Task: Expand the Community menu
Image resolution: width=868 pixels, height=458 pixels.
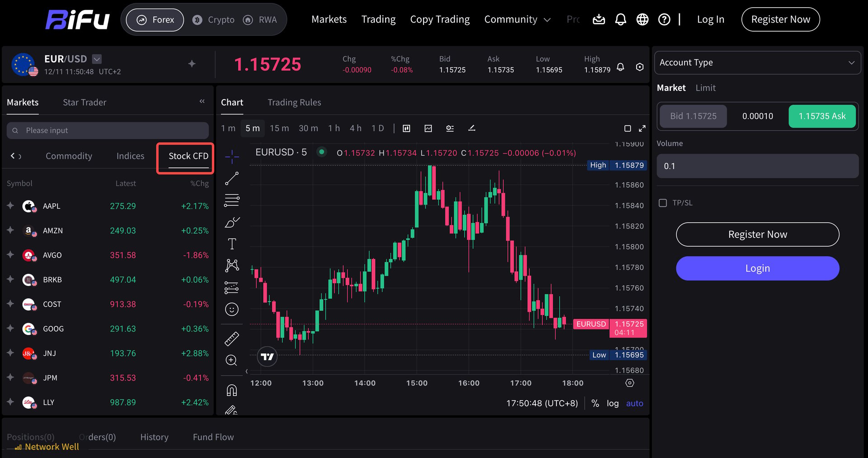Action: 517,19
